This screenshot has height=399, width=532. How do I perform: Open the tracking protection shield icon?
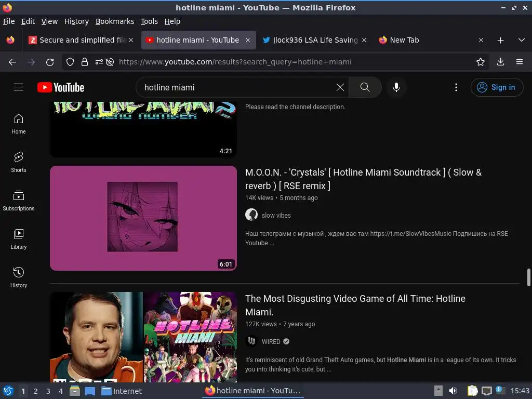[x=70, y=62]
